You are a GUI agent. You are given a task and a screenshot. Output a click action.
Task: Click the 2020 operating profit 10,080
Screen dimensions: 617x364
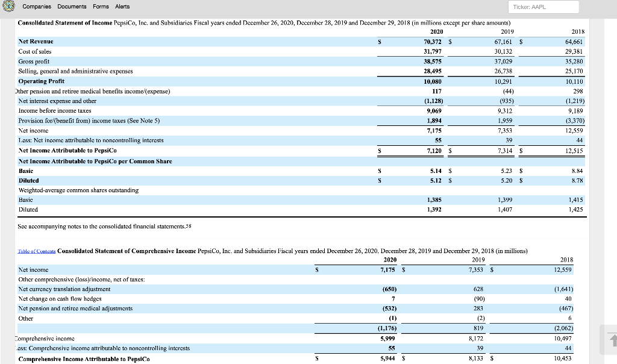(x=433, y=81)
